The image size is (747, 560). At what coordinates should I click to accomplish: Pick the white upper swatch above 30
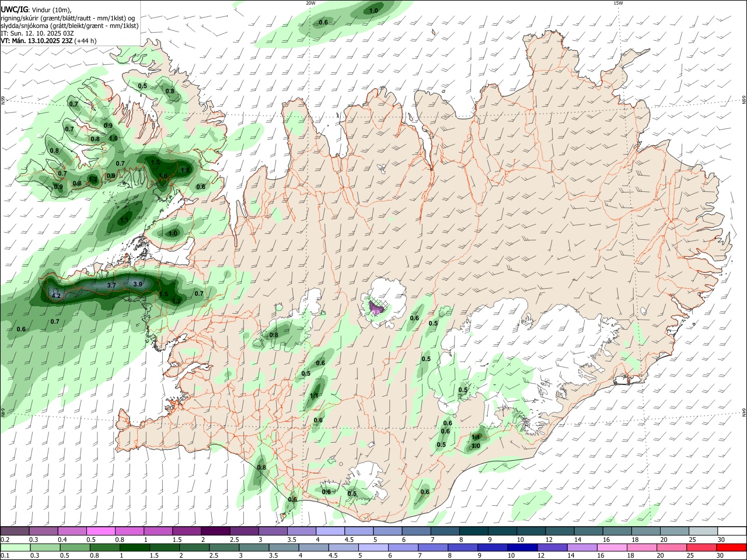732,531
